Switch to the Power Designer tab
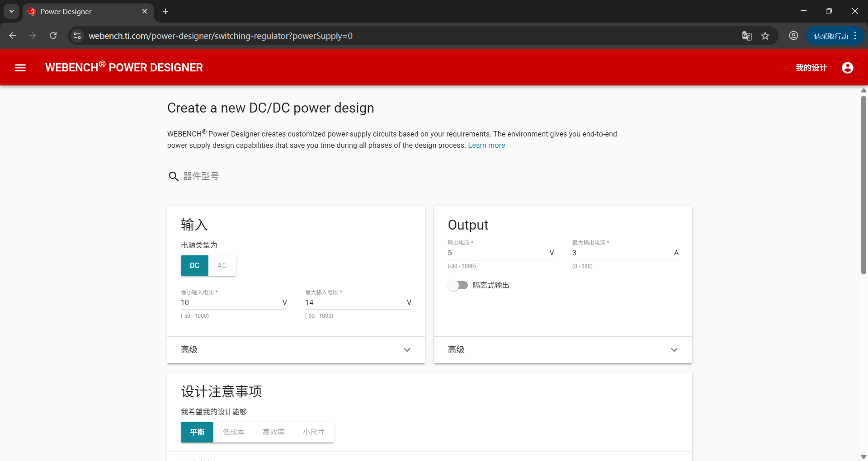This screenshot has width=868, height=461. 88,11
